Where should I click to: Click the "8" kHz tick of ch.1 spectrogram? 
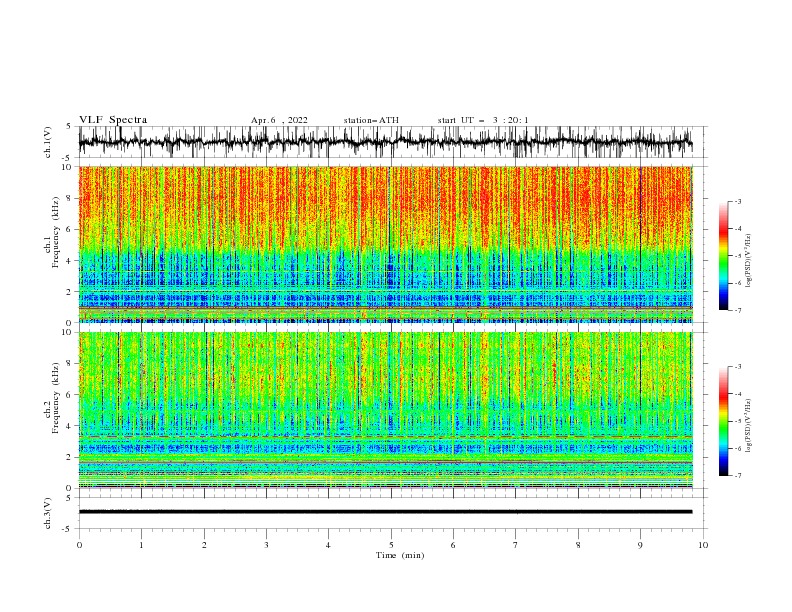click(x=69, y=198)
